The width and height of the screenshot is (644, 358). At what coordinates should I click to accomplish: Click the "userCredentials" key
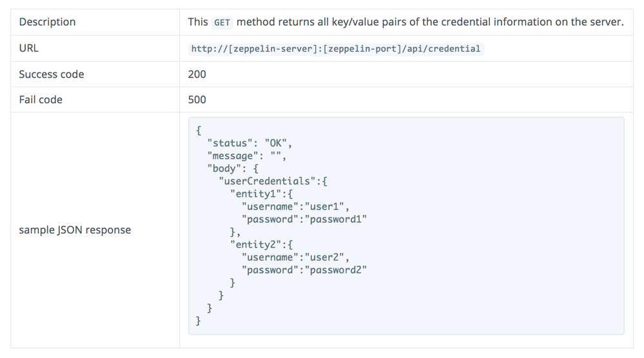(268, 181)
